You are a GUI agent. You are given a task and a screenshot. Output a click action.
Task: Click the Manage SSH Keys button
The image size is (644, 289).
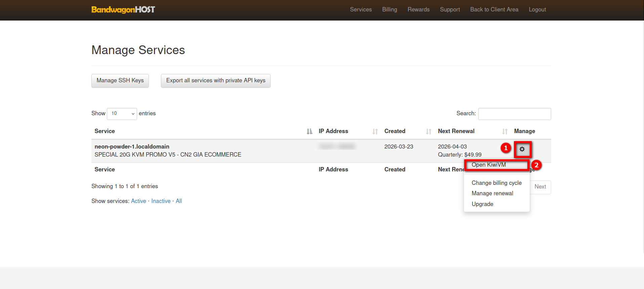(120, 81)
